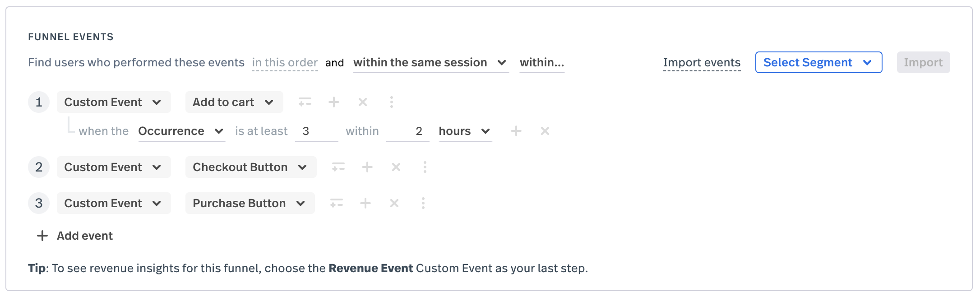Open the Select Segment dropdown
Screen dimensions: 980x297
click(x=818, y=62)
